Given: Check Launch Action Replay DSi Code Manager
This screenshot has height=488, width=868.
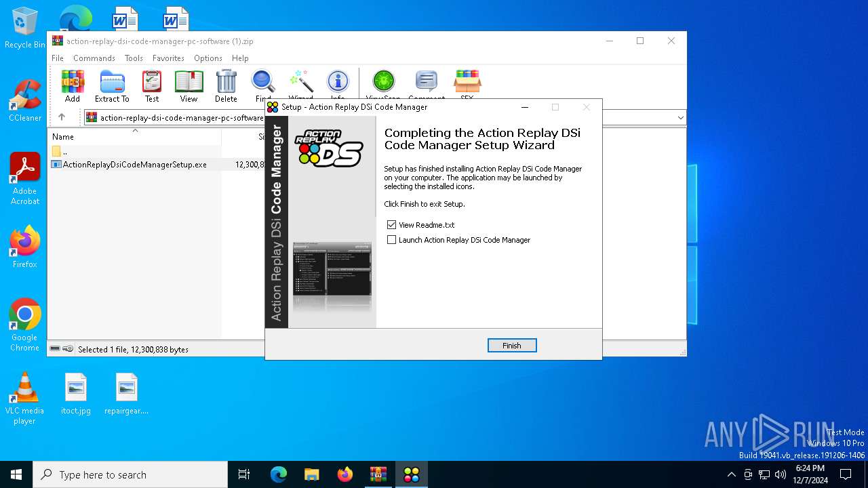Looking at the screenshot, I should 391,239.
